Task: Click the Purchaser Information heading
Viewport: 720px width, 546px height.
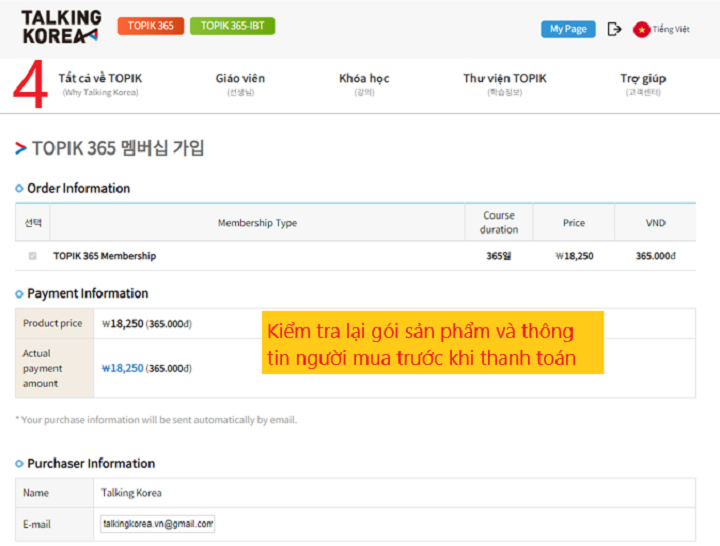Action: coord(91,463)
